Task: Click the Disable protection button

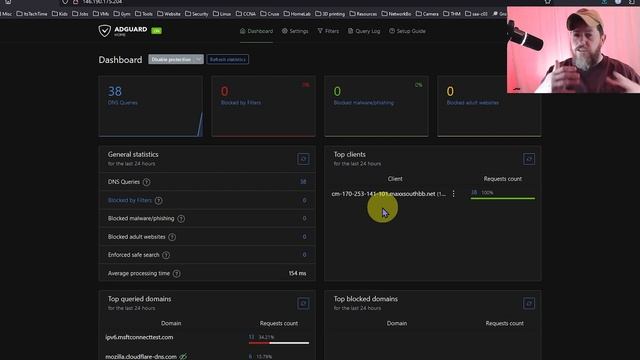Action: pyautogui.click(x=171, y=60)
